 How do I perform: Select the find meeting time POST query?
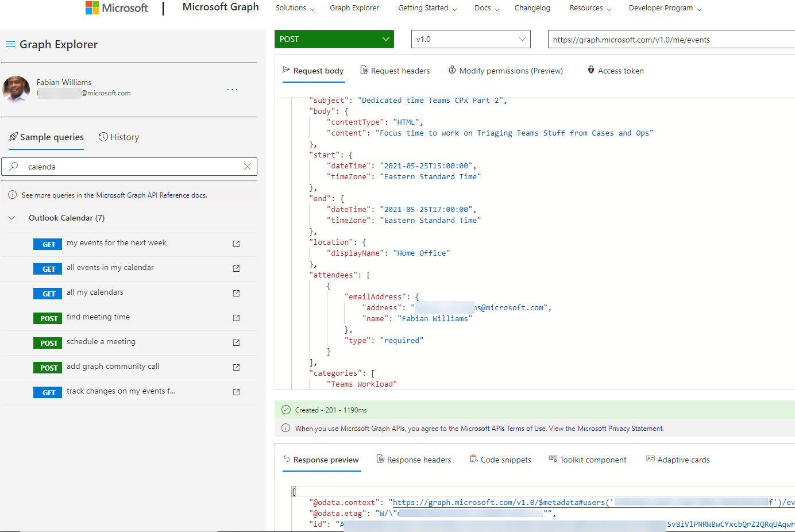pyautogui.click(x=98, y=317)
